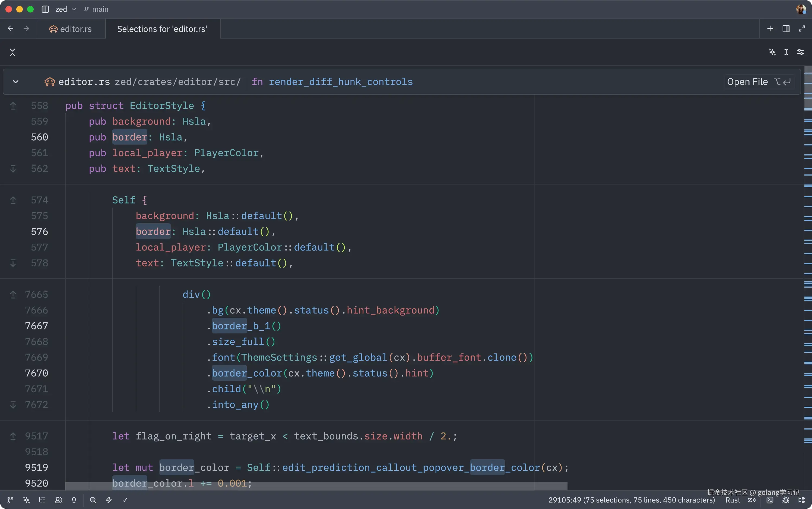Image resolution: width=812 pixels, height=509 pixels.
Task: Open the git panel in status bar
Action: (x=10, y=500)
